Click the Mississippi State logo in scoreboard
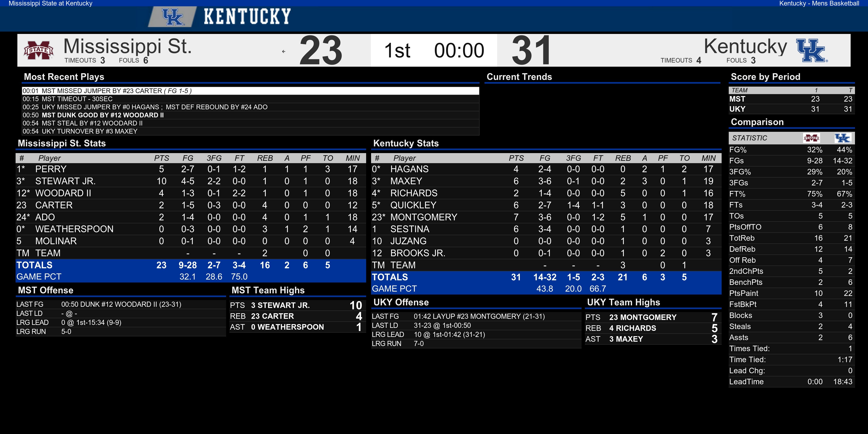This screenshot has height=434, width=868. point(39,50)
